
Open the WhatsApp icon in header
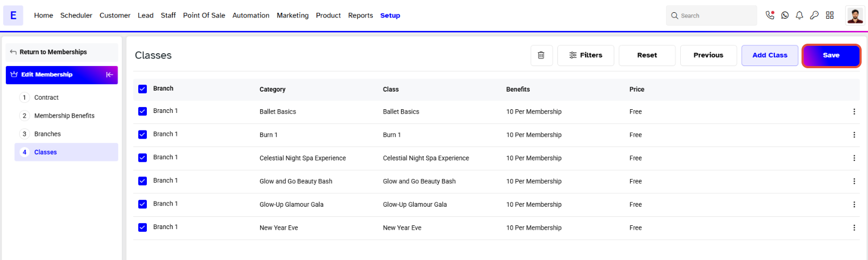click(785, 15)
